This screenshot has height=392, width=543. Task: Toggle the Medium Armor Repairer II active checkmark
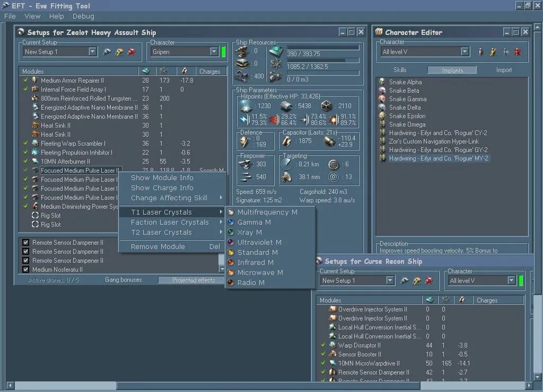(x=25, y=81)
